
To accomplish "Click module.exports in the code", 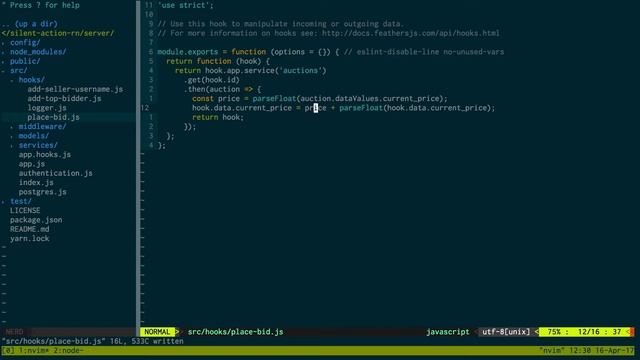I will [x=188, y=52].
